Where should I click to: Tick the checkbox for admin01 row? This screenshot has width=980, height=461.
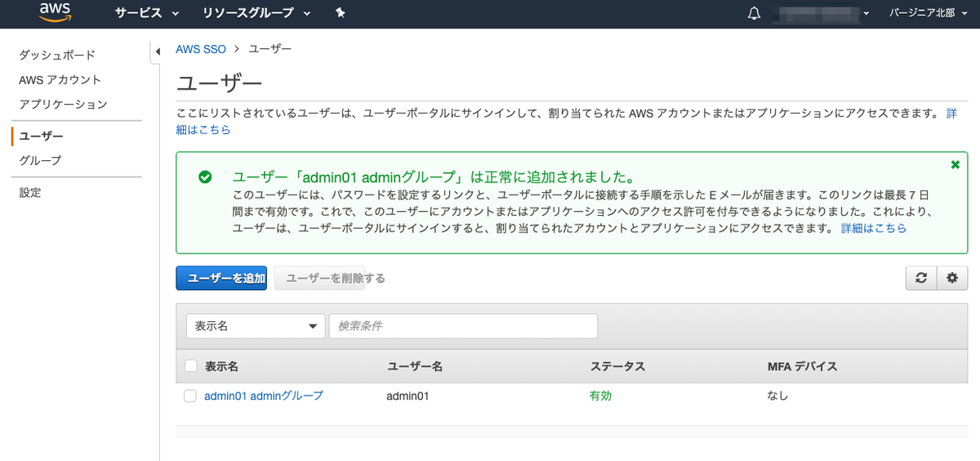[190, 396]
